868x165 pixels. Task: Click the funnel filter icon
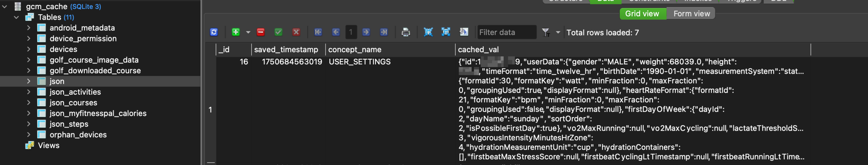[x=546, y=32]
